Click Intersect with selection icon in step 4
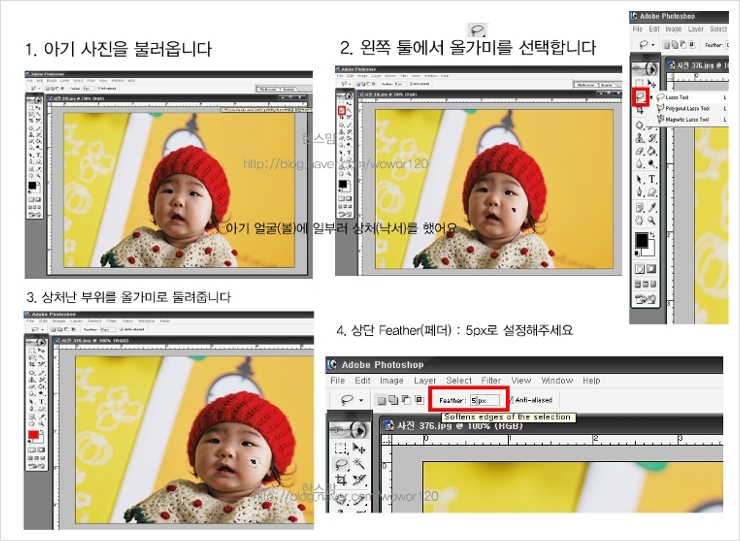Image resolution: width=740 pixels, height=541 pixels. coord(420,400)
